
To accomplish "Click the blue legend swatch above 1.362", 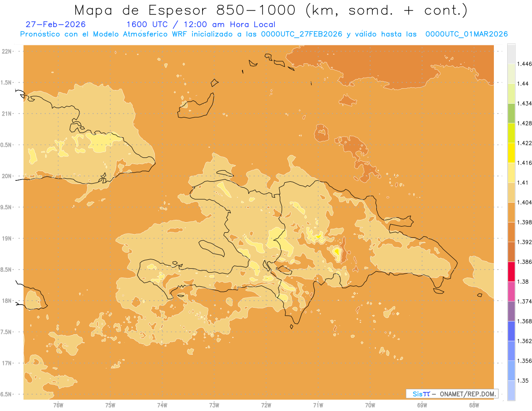I will click(x=511, y=331).
